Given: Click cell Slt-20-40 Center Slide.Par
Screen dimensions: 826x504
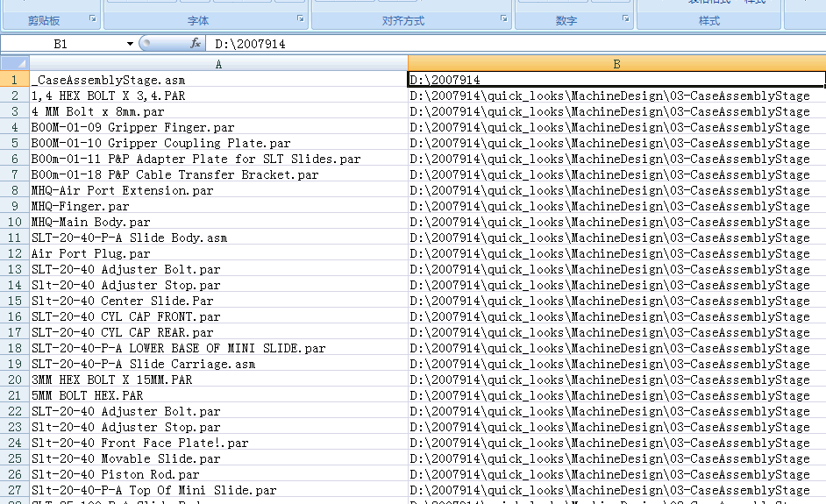Looking at the screenshot, I should [218, 301].
